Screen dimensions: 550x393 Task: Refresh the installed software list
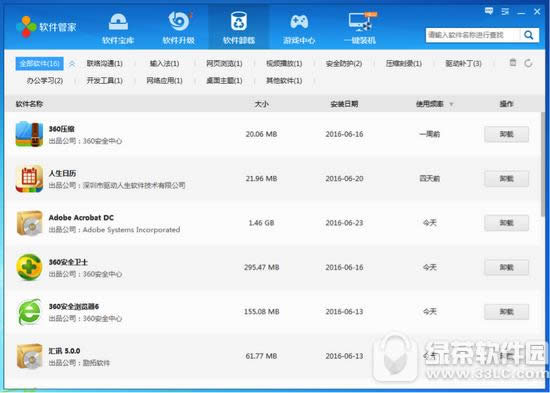pyautogui.click(x=528, y=63)
